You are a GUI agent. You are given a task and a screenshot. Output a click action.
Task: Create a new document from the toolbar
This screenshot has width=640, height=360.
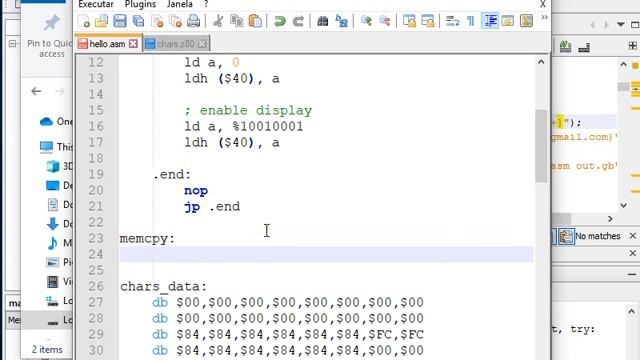tap(84, 21)
